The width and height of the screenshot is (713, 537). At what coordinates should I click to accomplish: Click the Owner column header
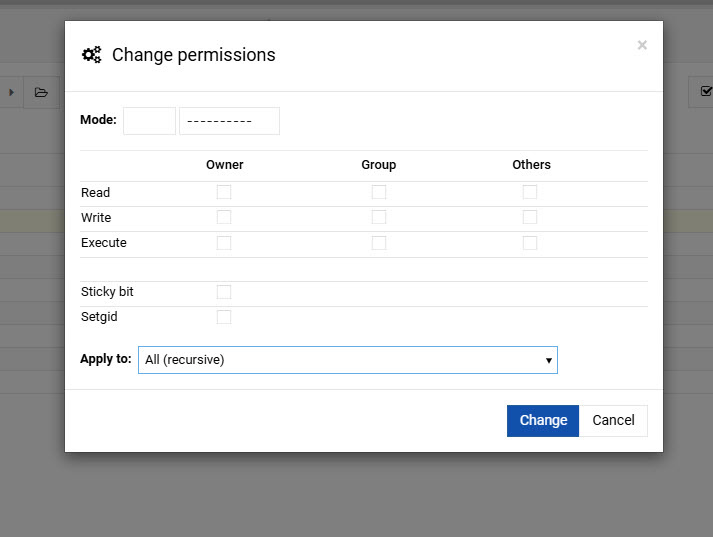click(225, 165)
